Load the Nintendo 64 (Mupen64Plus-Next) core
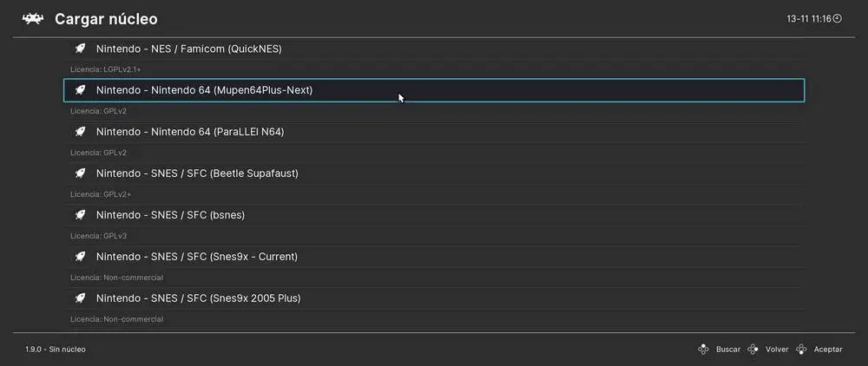Viewport: 868px width, 366px height. (204, 90)
